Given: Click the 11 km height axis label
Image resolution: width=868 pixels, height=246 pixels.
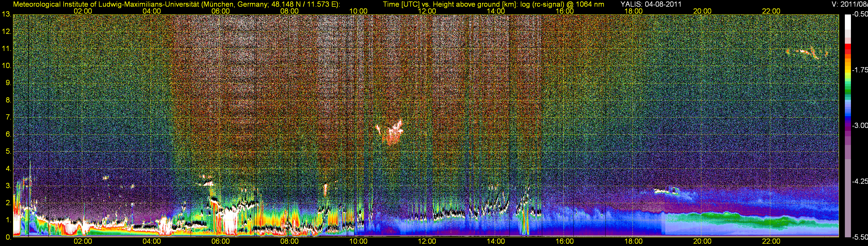Looking at the screenshot, I should [6, 49].
